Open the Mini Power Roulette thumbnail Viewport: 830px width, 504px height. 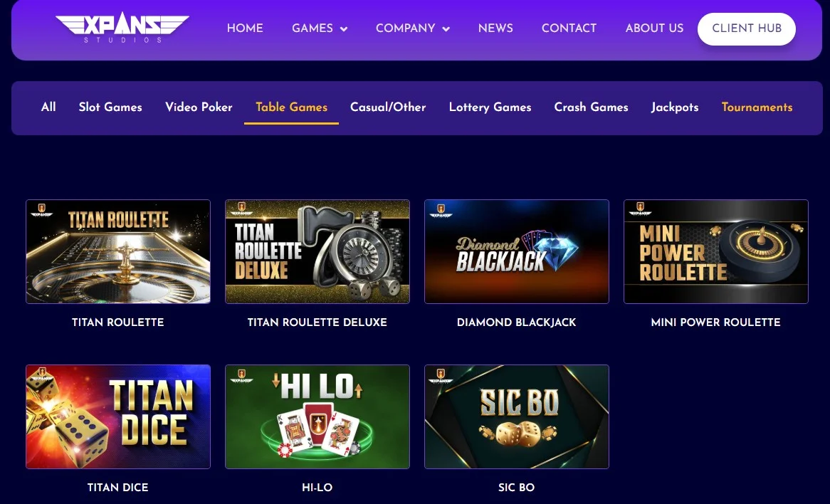click(715, 251)
